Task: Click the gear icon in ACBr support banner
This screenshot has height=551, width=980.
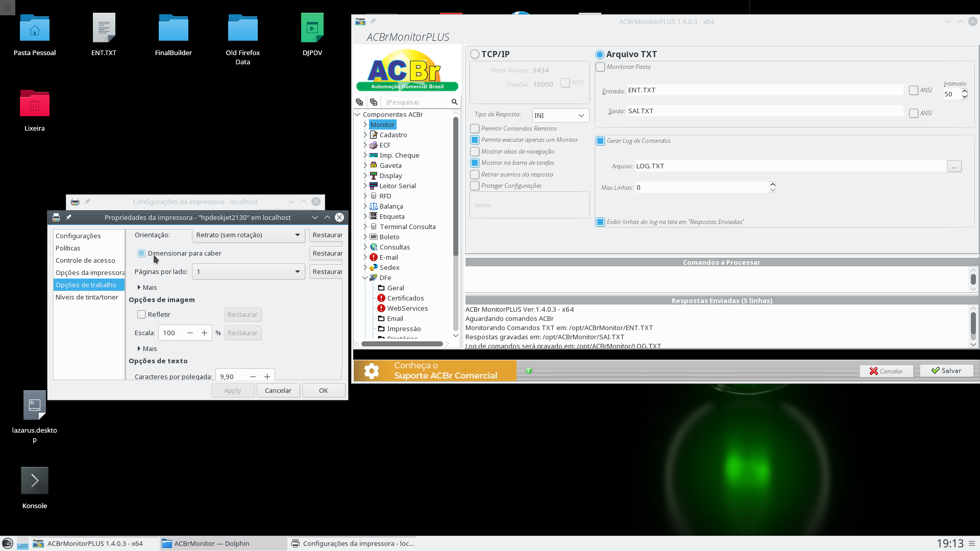Action: (372, 371)
